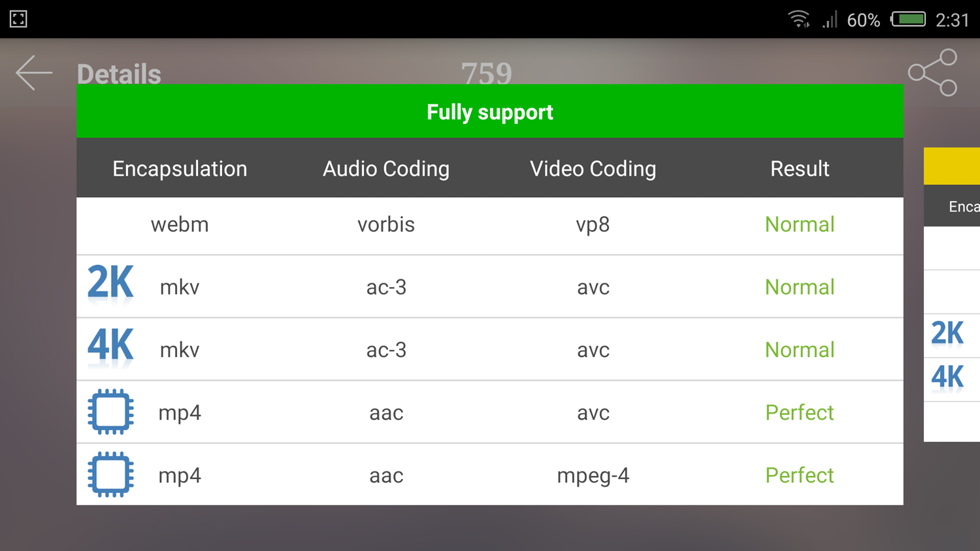980x551 pixels.
Task: Tap the 2K badge beside mkv
Action: pyautogui.click(x=110, y=285)
